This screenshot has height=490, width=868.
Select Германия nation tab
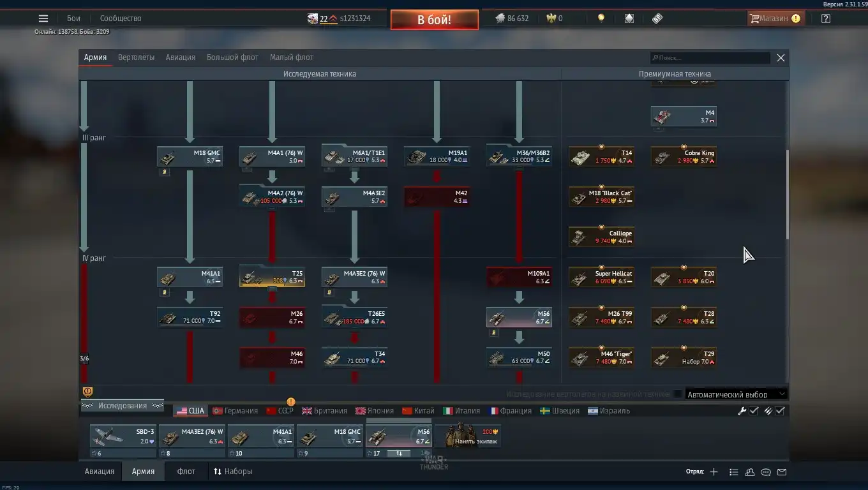click(x=235, y=411)
